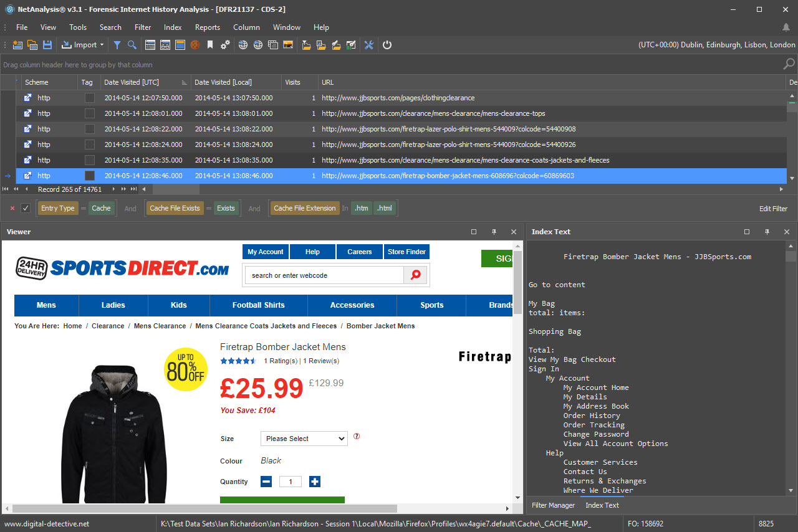Click Football Shirts in viewer navigation
The height and width of the screenshot is (532, 798).
click(x=259, y=305)
